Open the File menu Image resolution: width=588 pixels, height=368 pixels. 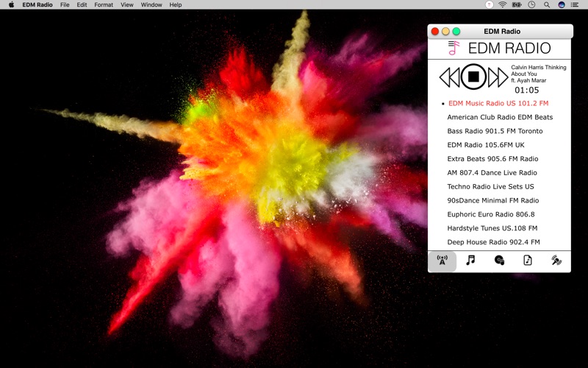(x=65, y=5)
